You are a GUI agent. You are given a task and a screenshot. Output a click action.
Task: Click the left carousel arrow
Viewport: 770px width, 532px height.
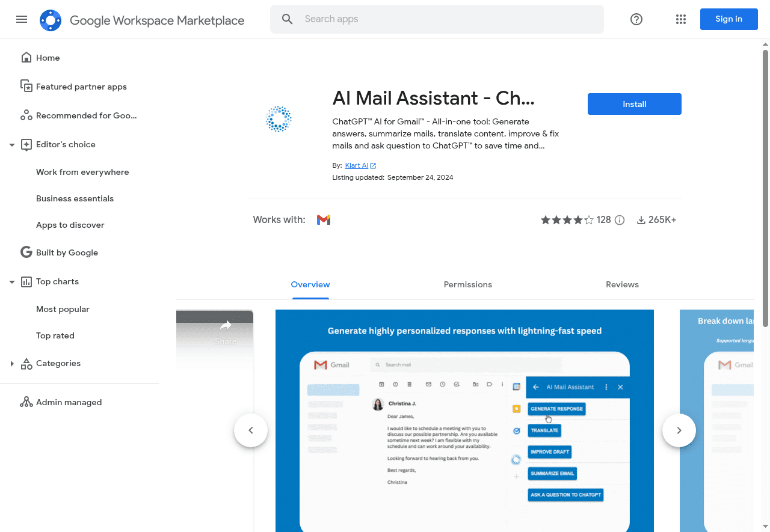[x=251, y=430]
